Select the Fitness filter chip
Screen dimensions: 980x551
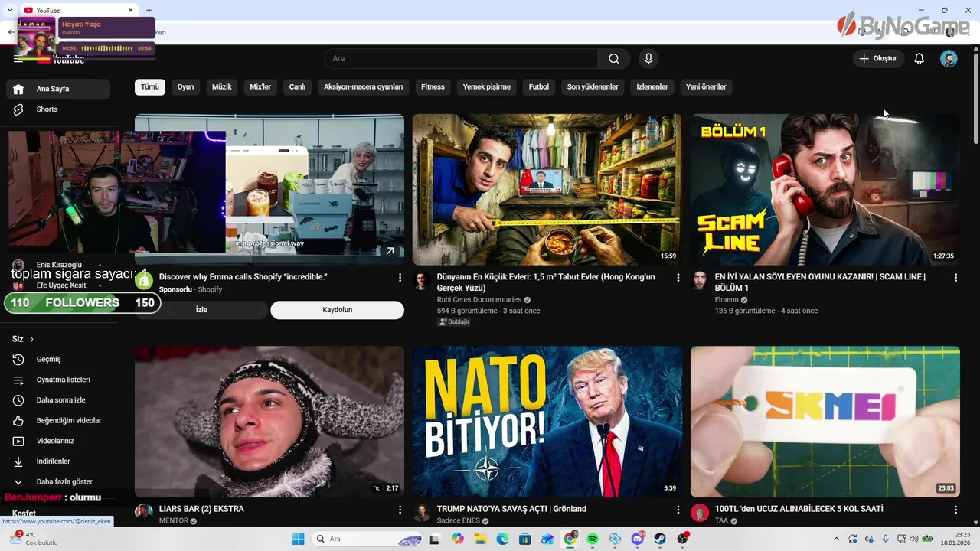click(x=433, y=86)
